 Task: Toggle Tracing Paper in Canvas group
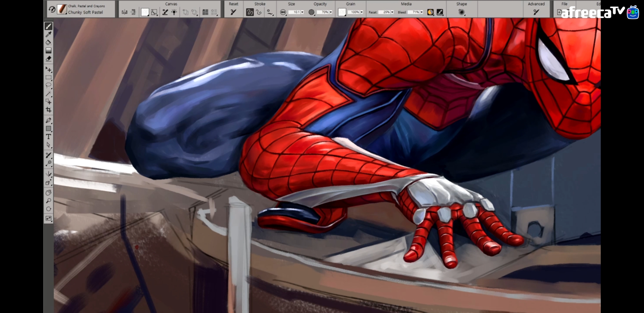click(x=165, y=12)
